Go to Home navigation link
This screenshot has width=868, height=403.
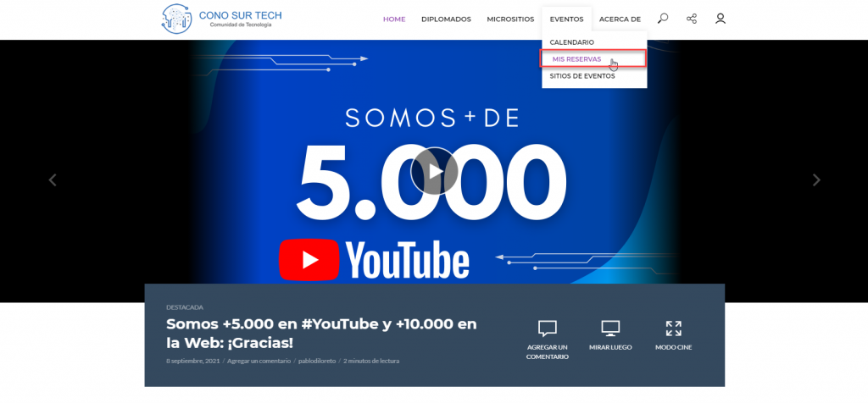[x=394, y=19]
